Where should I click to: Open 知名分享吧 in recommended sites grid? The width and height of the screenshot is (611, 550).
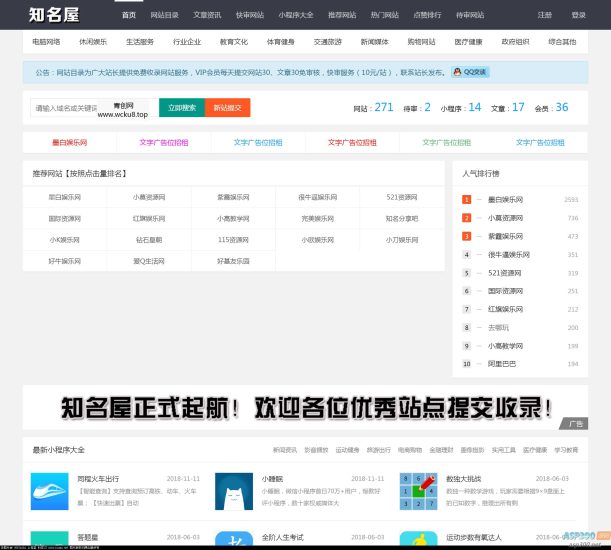point(402,219)
